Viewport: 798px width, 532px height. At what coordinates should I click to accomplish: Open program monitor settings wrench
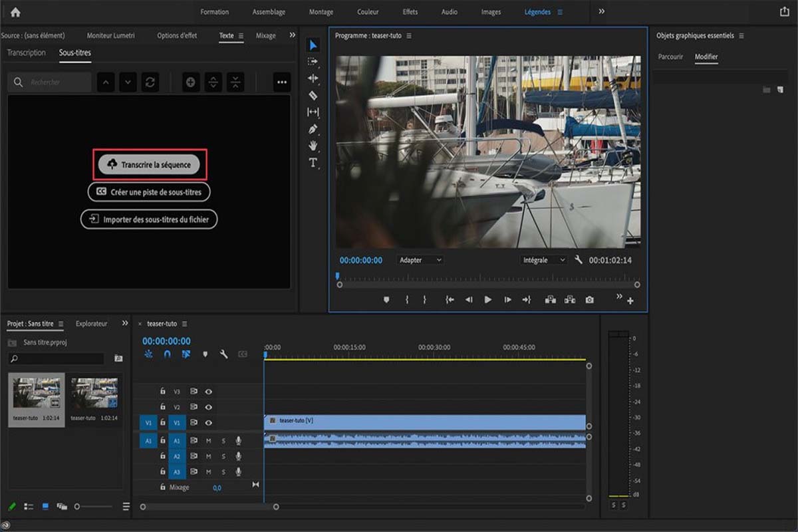tap(579, 260)
